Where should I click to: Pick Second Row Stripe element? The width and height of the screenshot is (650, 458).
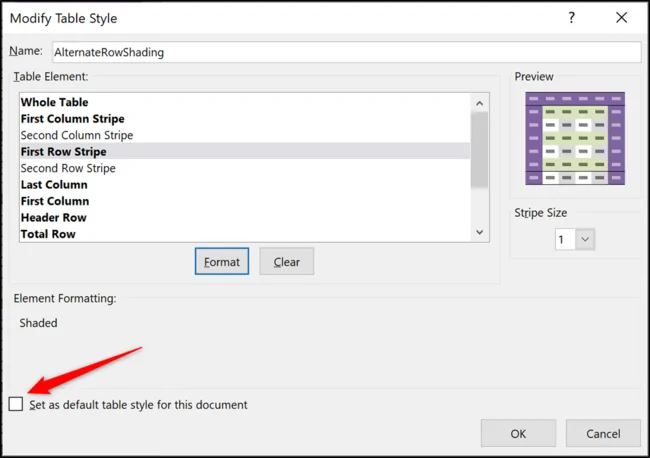point(68,168)
